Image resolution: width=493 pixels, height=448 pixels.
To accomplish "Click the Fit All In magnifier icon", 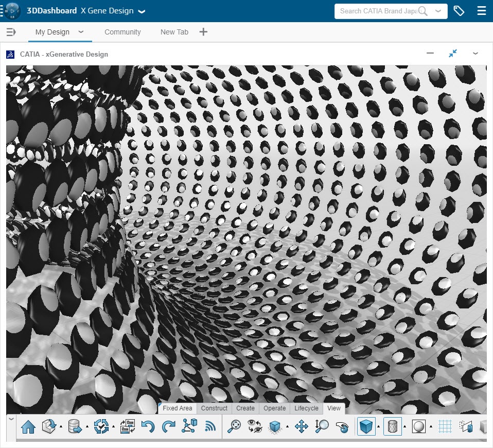I will click(x=235, y=426).
